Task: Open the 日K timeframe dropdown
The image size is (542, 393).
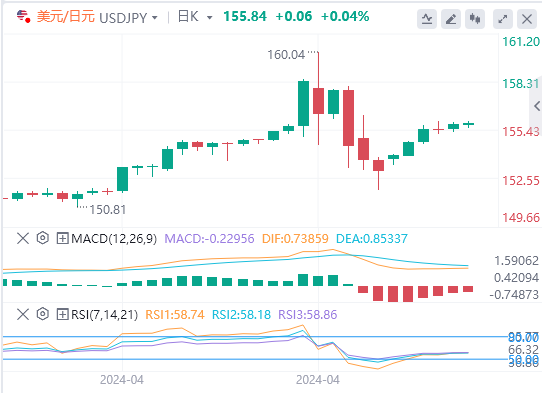Action: [x=209, y=18]
